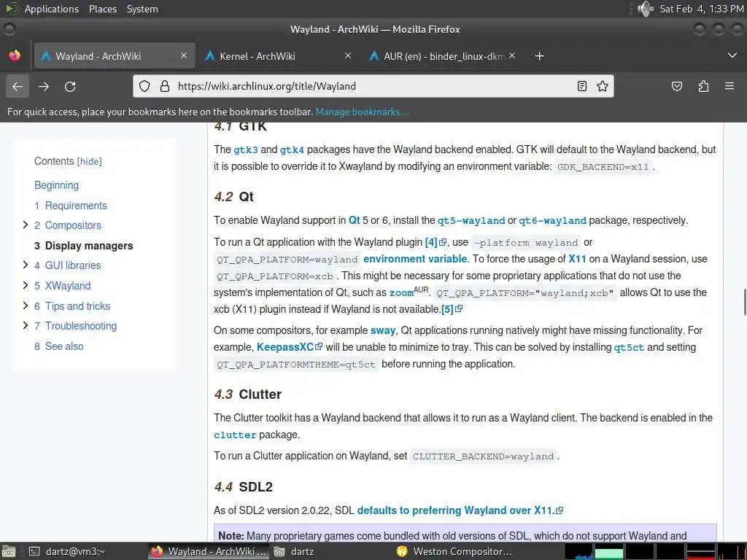Open the System menu

(x=142, y=9)
